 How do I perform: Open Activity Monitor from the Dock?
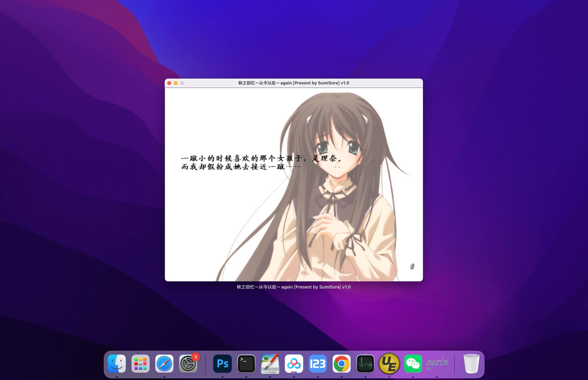[x=365, y=363]
